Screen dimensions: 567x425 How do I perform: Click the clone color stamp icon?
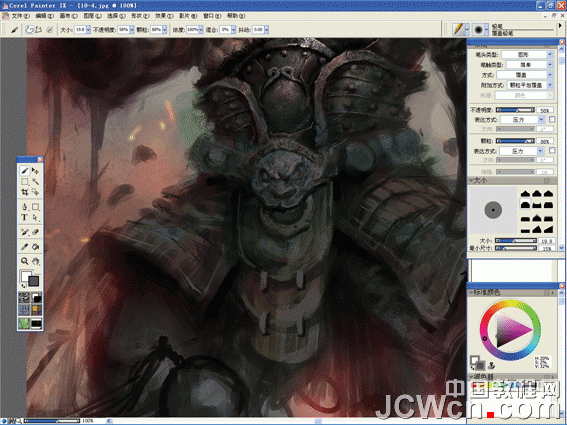[x=492, y=365]
